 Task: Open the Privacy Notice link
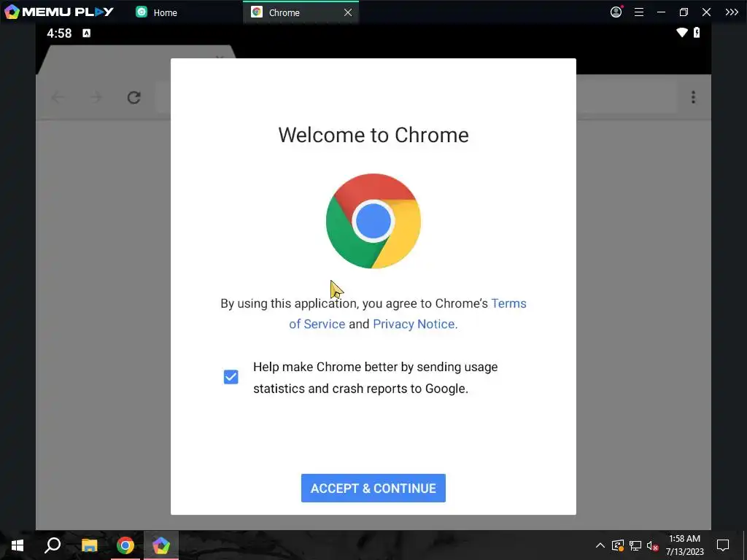point(415,324)
